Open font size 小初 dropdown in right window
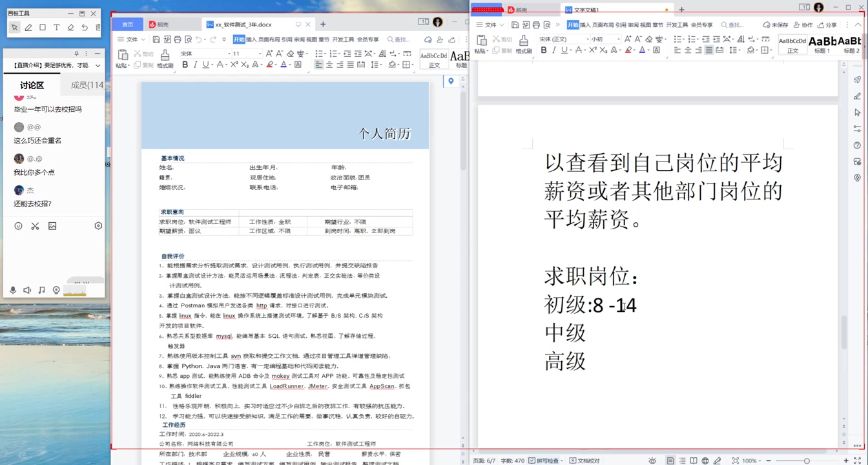The height and width of the screenshot is (465, 868). point(618,39)
